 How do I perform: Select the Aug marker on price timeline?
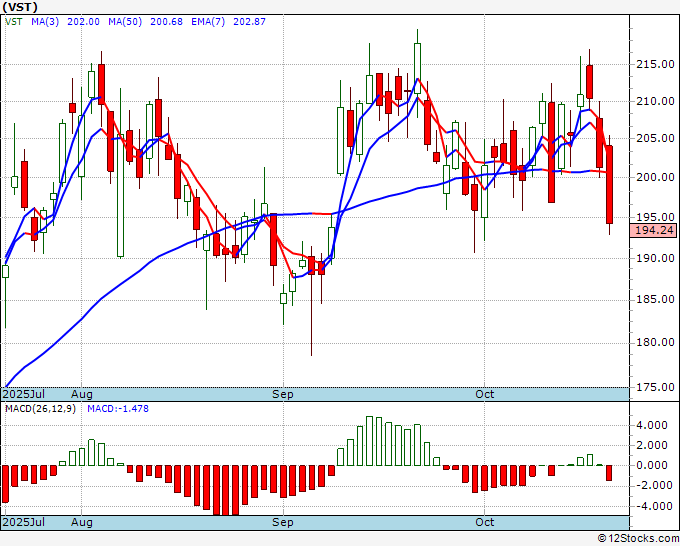click(x=82, y=394)
